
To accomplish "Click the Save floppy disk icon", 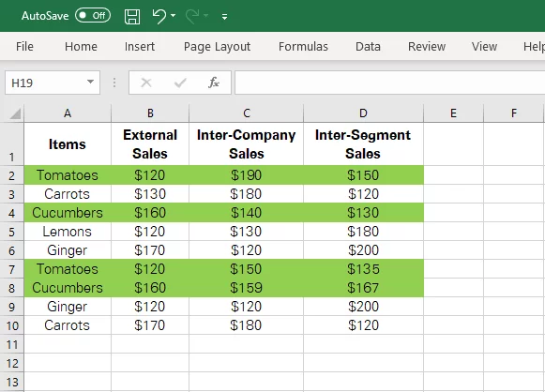I will (132, 16).
